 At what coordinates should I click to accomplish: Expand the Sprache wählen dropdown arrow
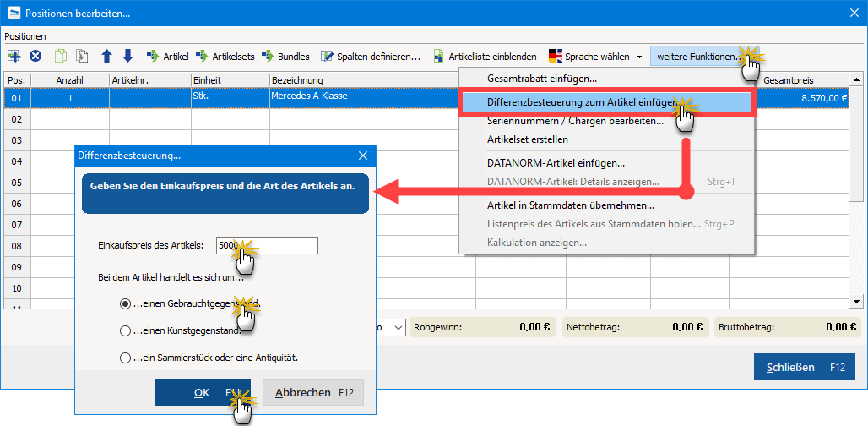[x=639, y=57]
